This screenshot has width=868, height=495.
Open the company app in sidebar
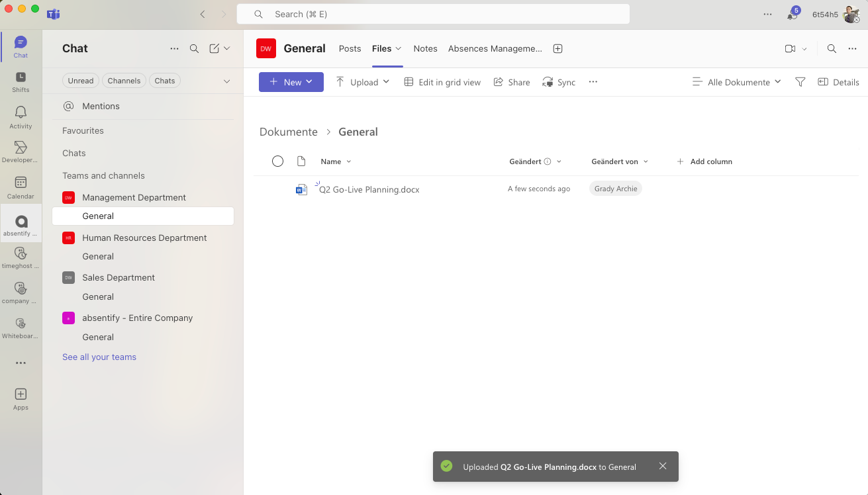point(21,293)
